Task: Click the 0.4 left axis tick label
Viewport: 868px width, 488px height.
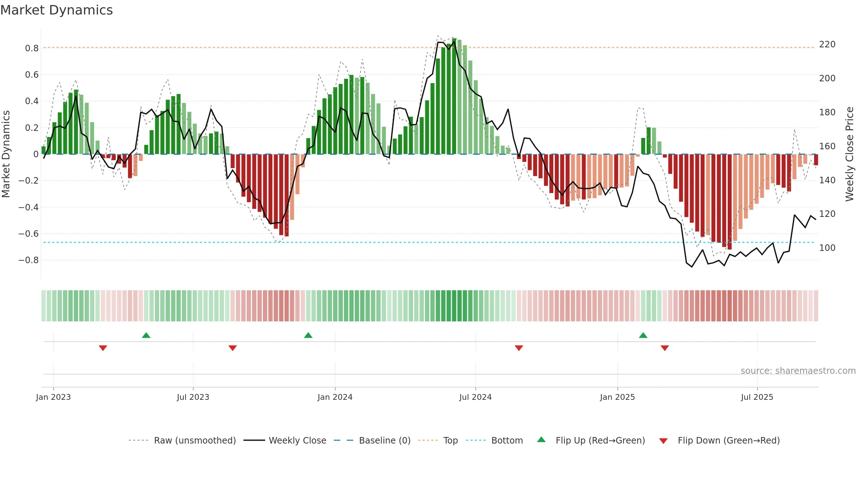Action: [32, 101]
